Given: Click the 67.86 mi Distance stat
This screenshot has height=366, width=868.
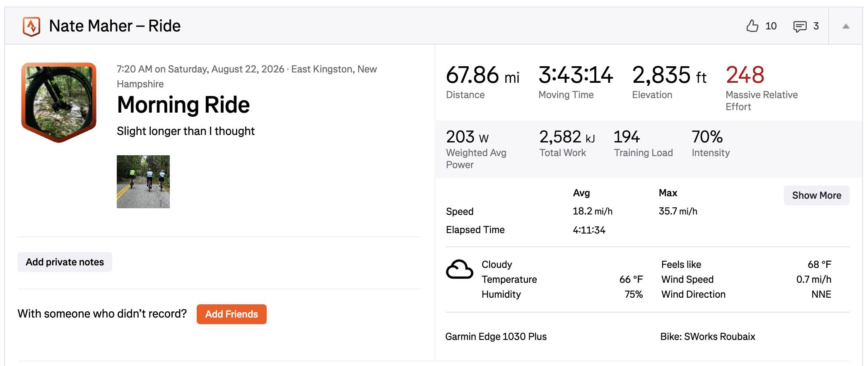Looking at the screenshot, I should click(482, 82).
